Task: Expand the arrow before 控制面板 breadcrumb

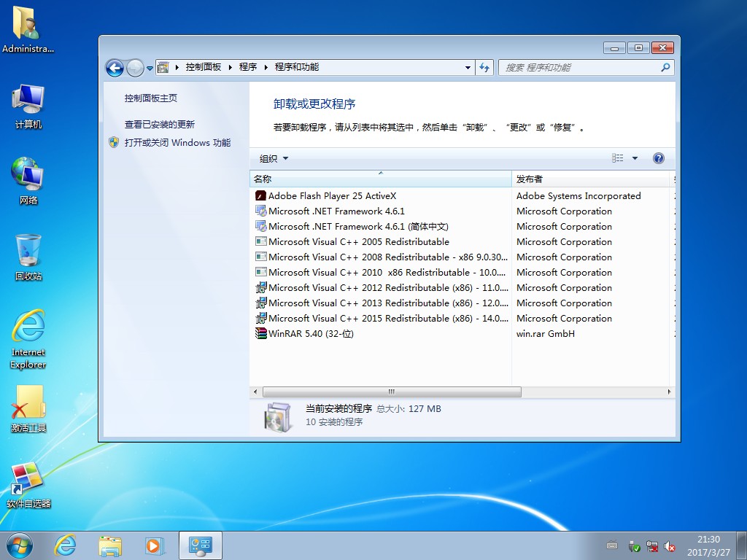Action: 177,67
